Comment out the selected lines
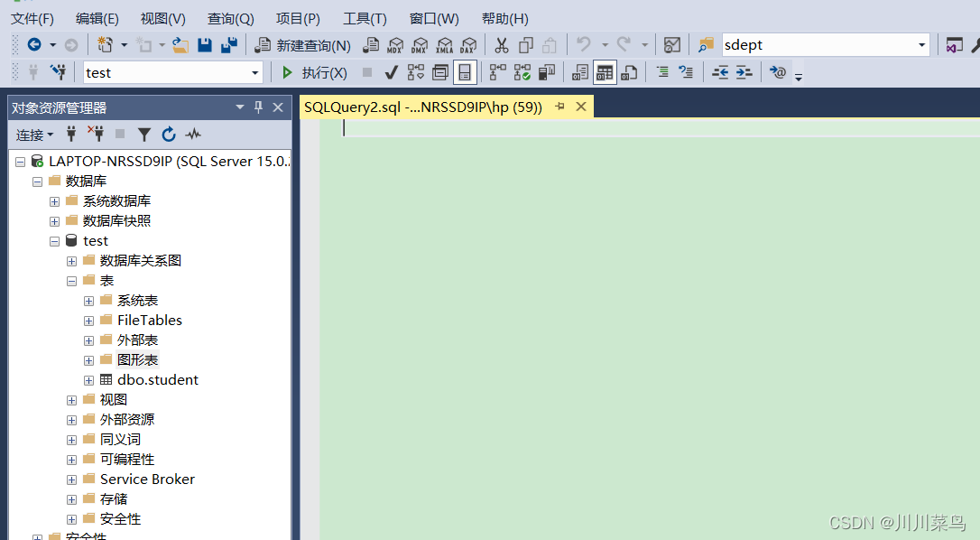Screen dimensions: 980x540 [x=662, y=72]
